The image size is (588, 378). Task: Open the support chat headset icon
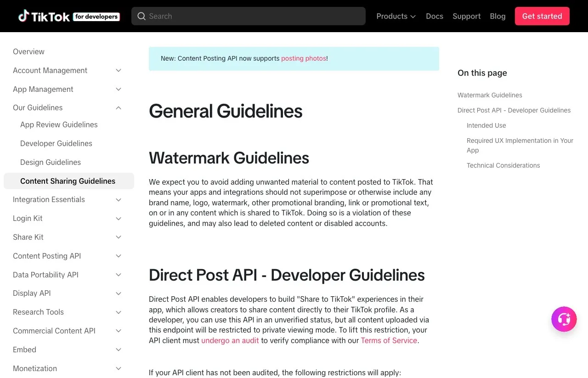564,319
